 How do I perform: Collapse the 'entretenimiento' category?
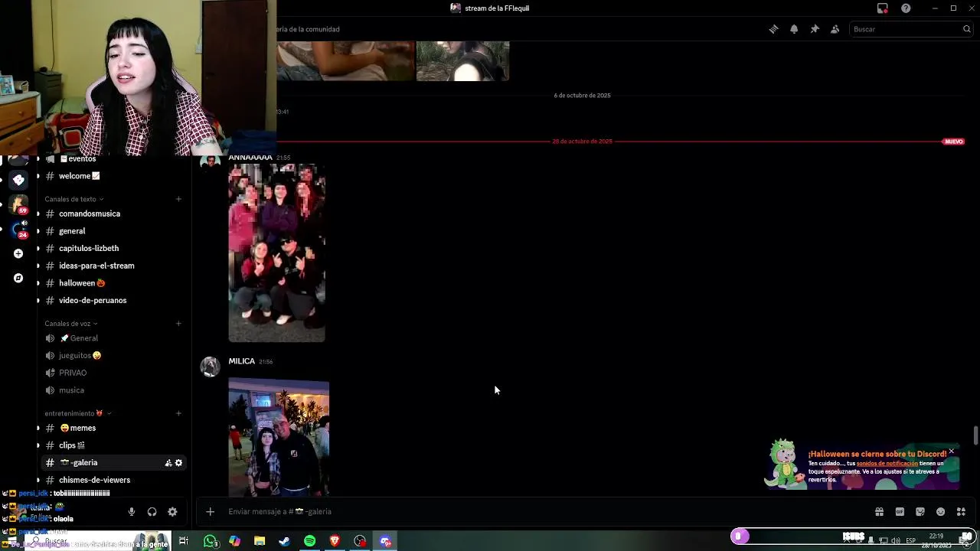77,413
